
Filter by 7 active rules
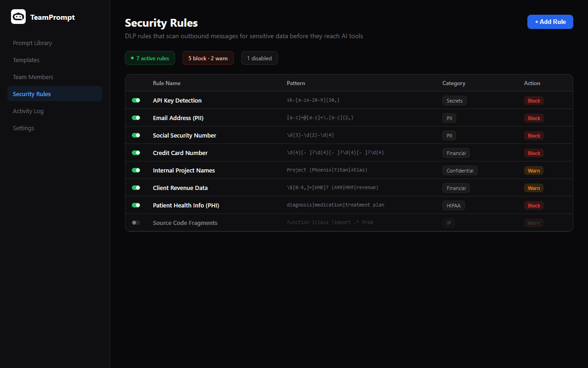coord(150,58)
